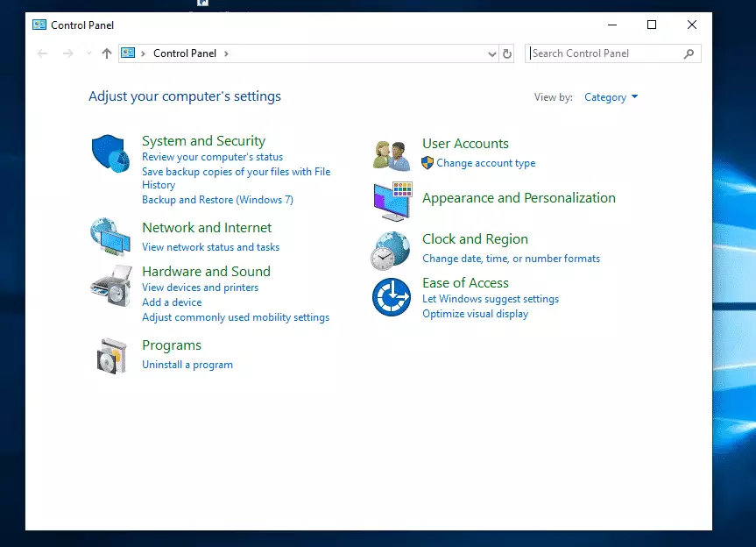Expand chevron before Control Panel breadcrumb

(143, 53)
